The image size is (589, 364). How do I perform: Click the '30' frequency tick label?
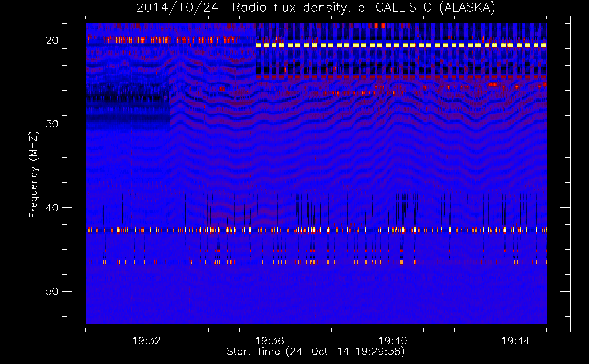52,124
